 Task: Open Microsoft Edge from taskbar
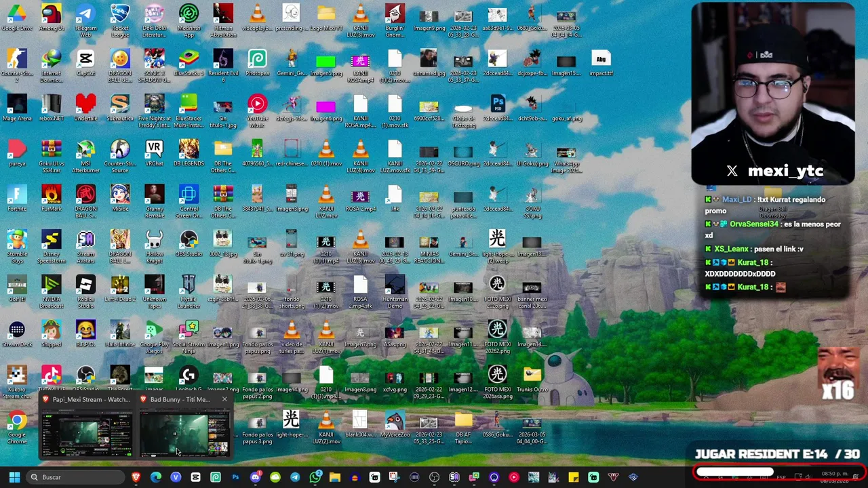(x=156, y=477)
